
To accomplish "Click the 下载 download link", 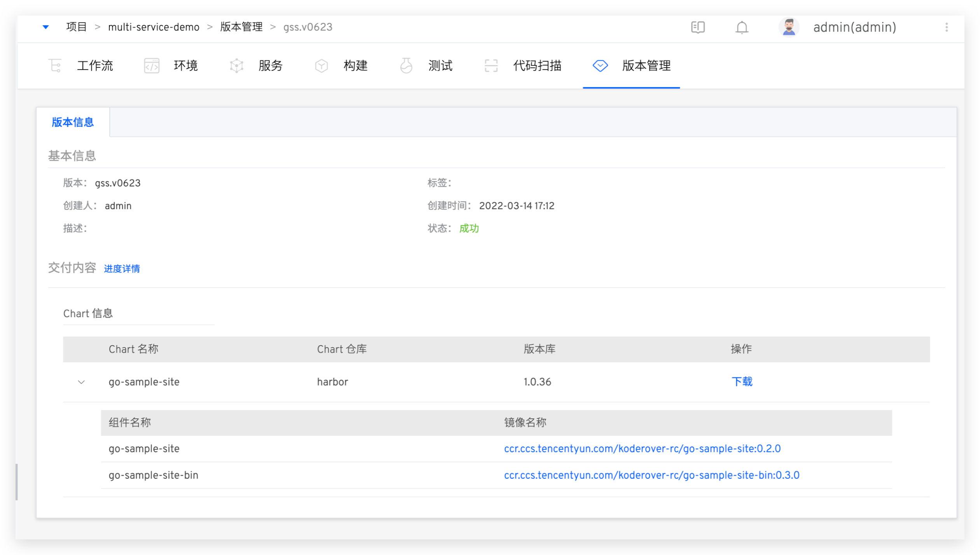I will tap(742, 382).
